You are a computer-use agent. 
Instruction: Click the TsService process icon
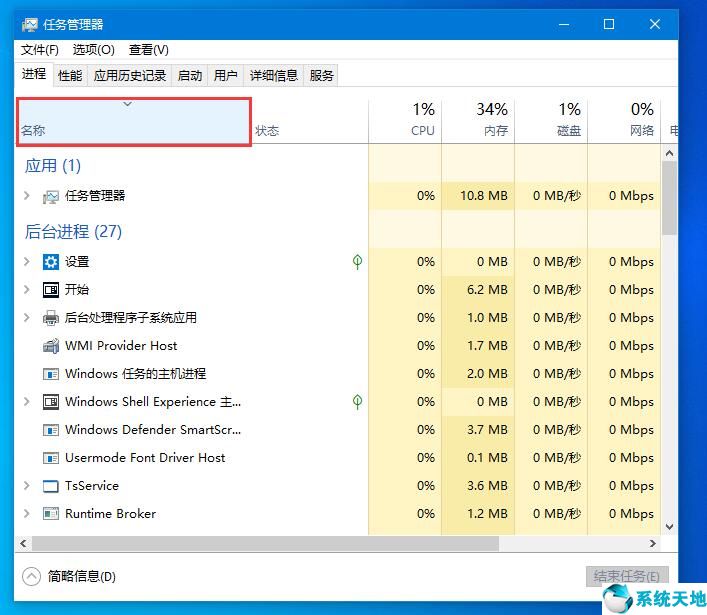click(x=50, y=486)
